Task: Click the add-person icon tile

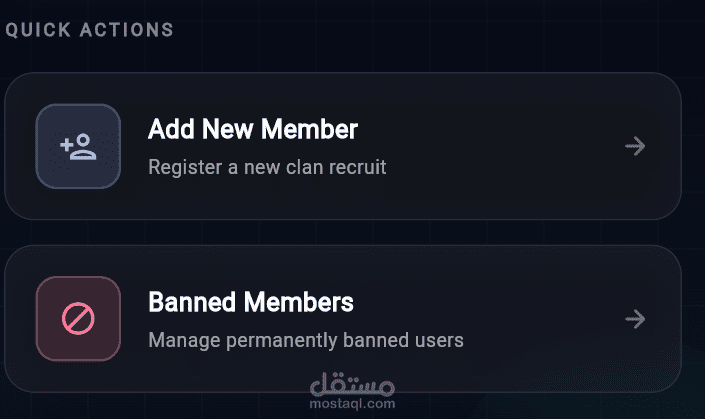Action: (x=78, y=146)
